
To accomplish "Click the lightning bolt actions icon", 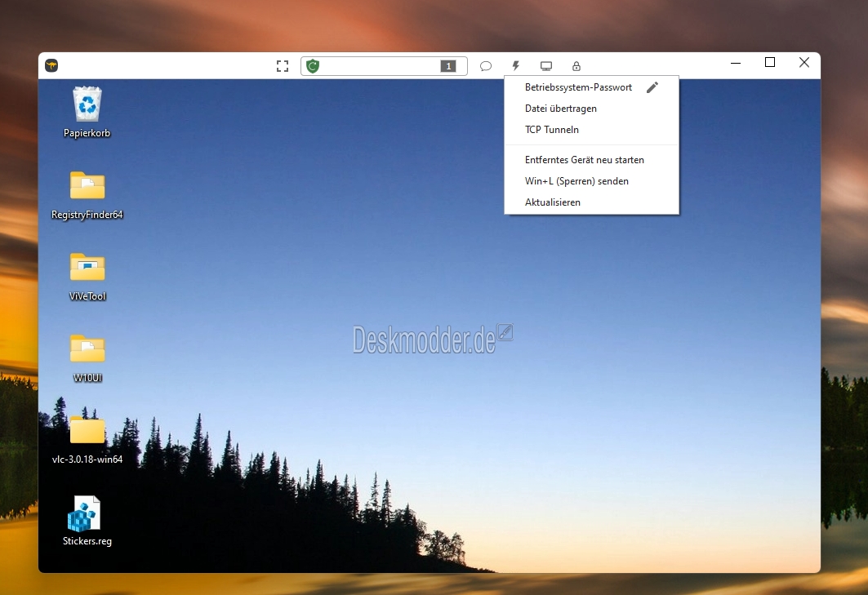I will tap(515, 66).
